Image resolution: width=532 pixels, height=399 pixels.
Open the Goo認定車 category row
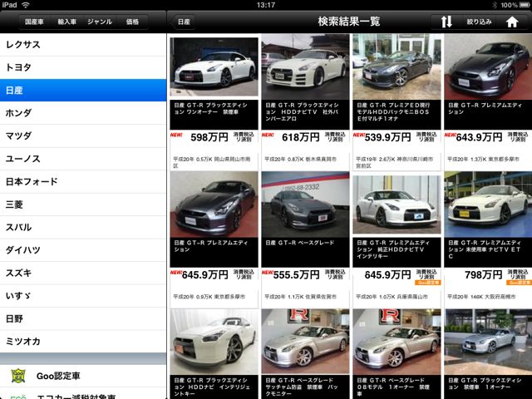[83, 376]
